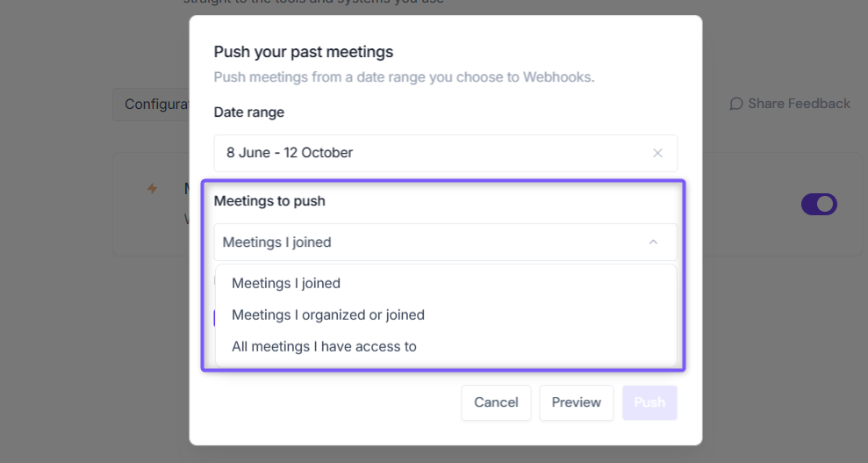Image resolution: width=868 pixels, height=463 pixels.
Task: Collapse the list using the chevron-up arrow
Action: 653,242
